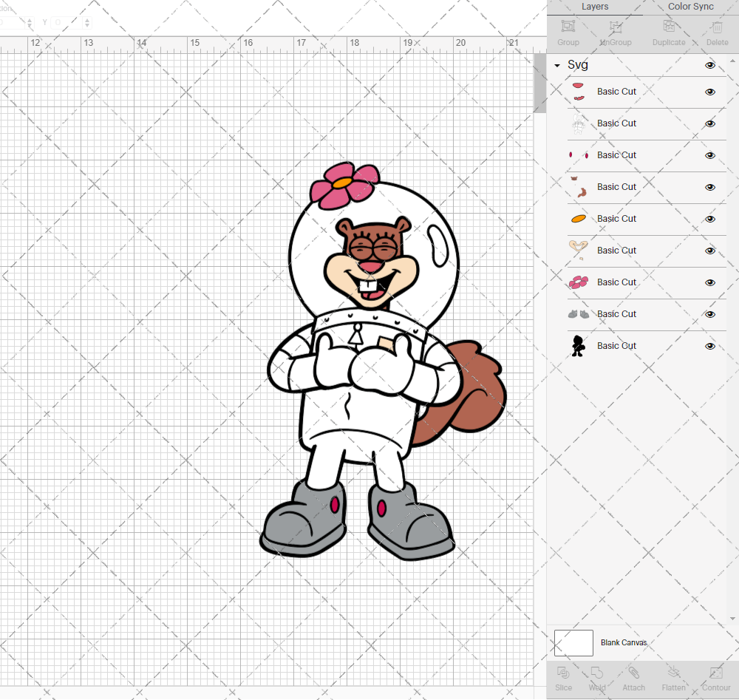Screen dimensions: 739x700
Task: Click the Basic Cut text of black silhouette layer
Action: (616, 345)
